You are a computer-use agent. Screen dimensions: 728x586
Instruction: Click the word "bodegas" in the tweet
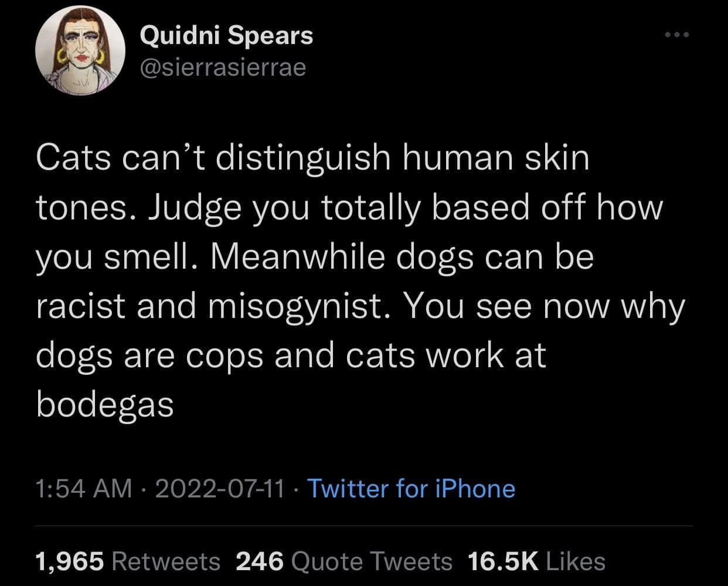click(105, 404)
